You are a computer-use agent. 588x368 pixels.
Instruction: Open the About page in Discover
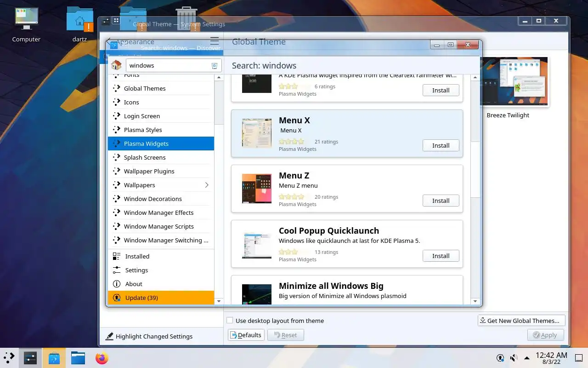[x=161, y=284]
